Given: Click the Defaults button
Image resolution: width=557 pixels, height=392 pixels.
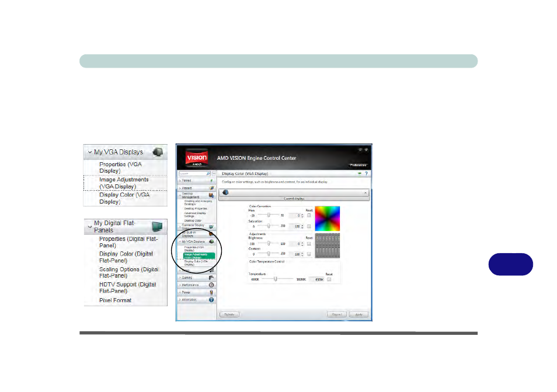Looking at the screenshot, I should (x=229, y=314).
